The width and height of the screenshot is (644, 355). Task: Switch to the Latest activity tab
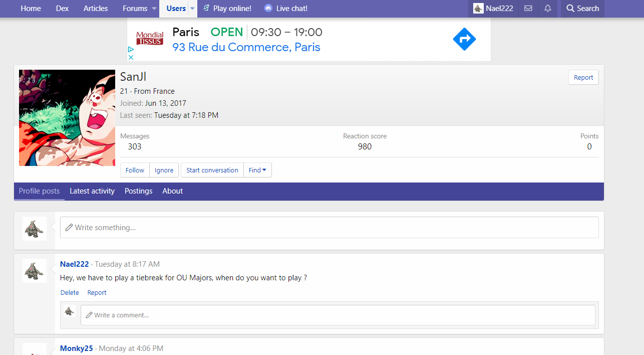pos(92,191)
